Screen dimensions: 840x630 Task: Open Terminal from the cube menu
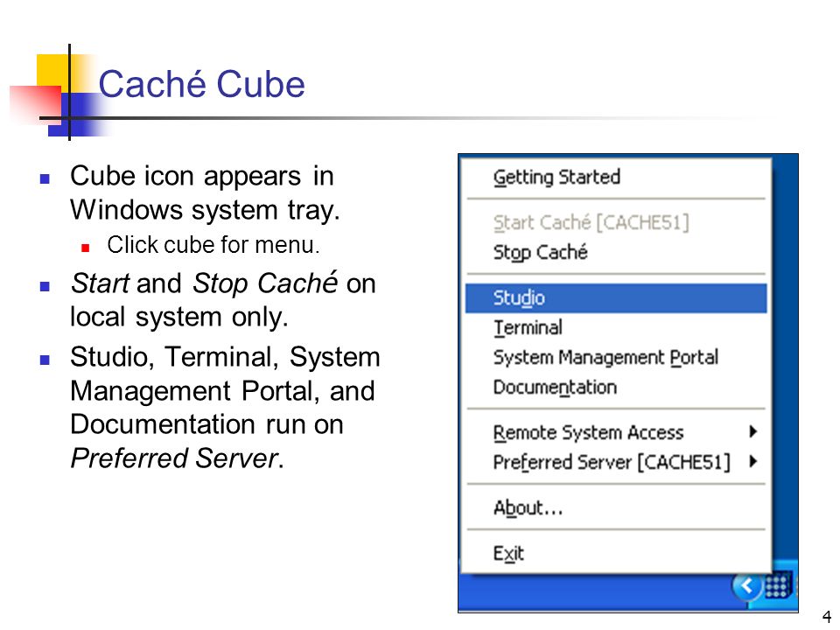615,327
